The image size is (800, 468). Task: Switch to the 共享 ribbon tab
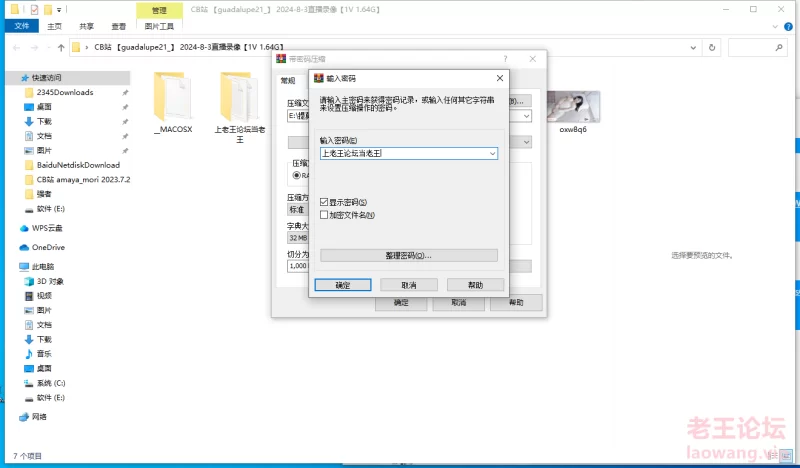coord(87,26)
